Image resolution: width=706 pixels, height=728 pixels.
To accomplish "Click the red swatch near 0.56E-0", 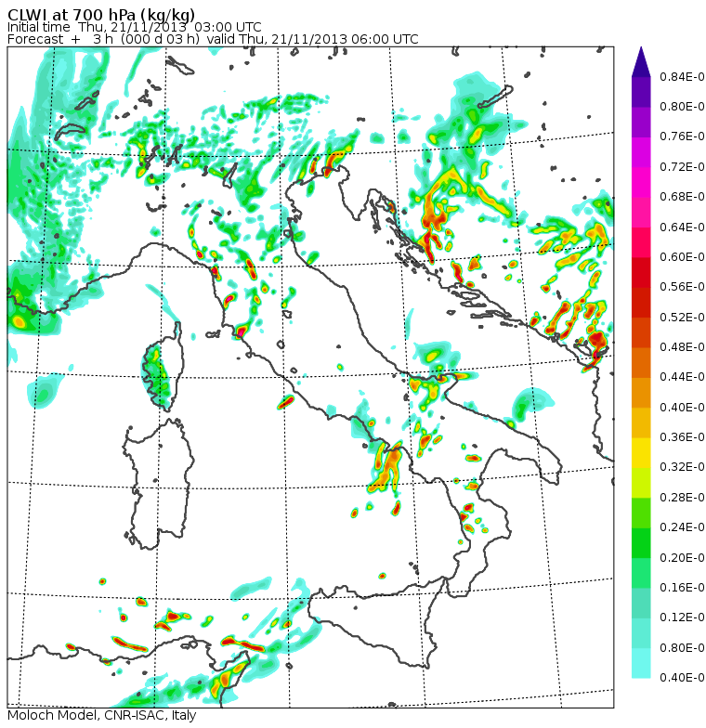I will [641, 273].
